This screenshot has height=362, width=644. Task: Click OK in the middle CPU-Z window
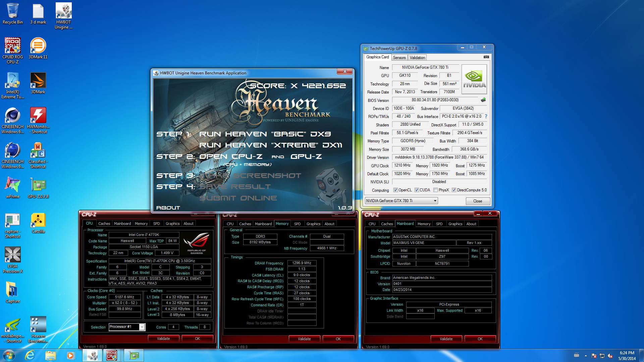click(338, 339)
